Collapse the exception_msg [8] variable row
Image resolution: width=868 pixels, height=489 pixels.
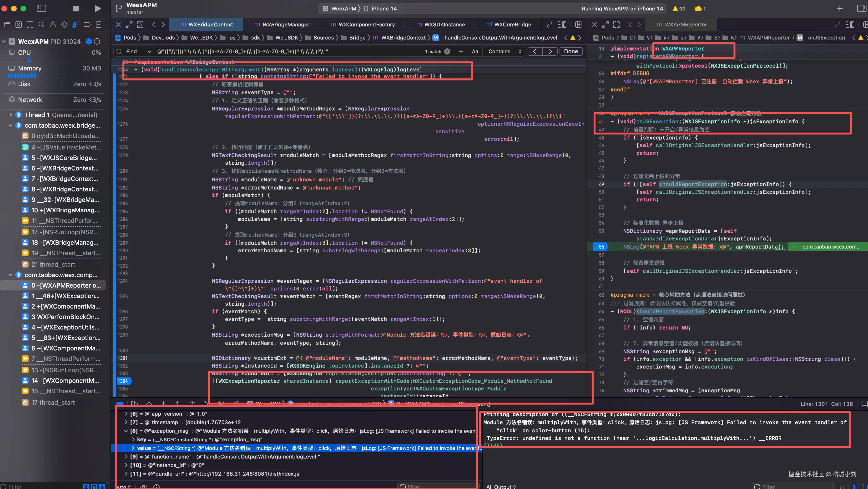(x=126, y=431)
